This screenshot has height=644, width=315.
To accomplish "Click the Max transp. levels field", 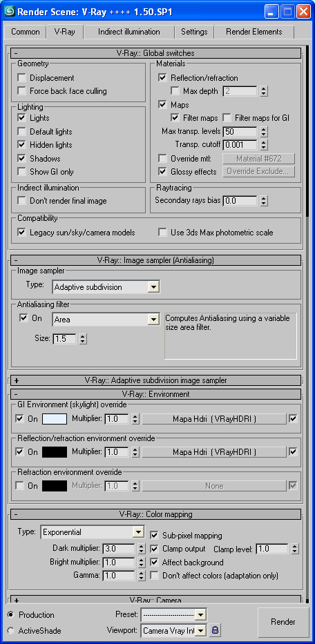I will point(240,131).
